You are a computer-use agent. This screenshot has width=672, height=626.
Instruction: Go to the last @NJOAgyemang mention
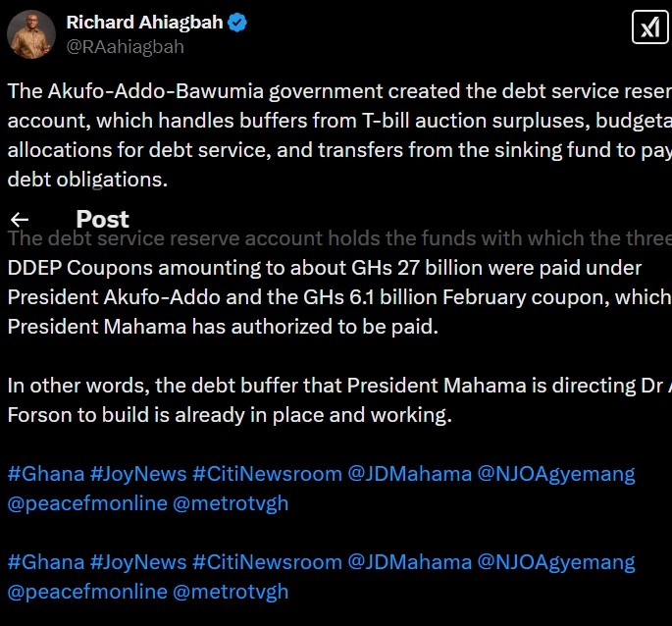click(556, 562)
